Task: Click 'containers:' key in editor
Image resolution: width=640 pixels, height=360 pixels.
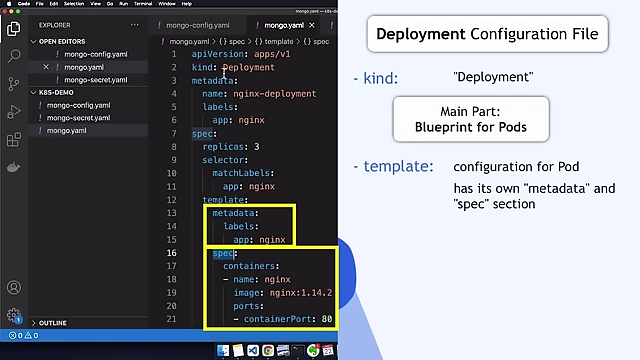Action: click(251, 266)
